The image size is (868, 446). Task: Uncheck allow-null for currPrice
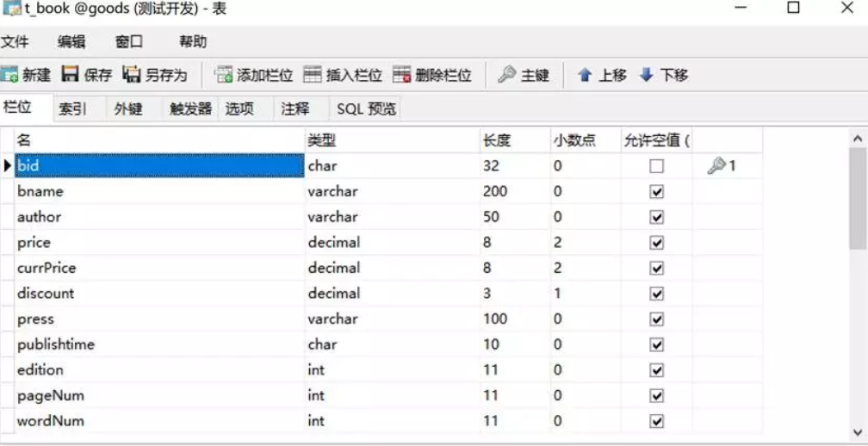[x=656, y=268]
